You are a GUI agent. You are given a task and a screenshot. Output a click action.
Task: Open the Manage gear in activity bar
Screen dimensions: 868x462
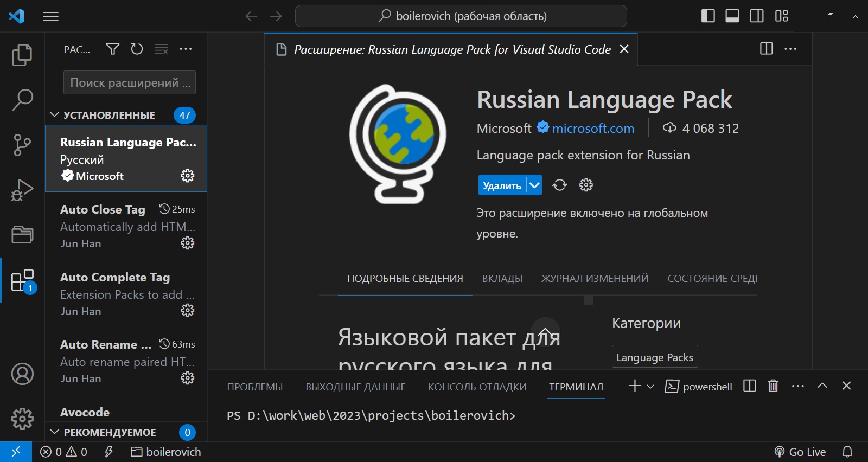pyautogui.click(x=22, y=419)
